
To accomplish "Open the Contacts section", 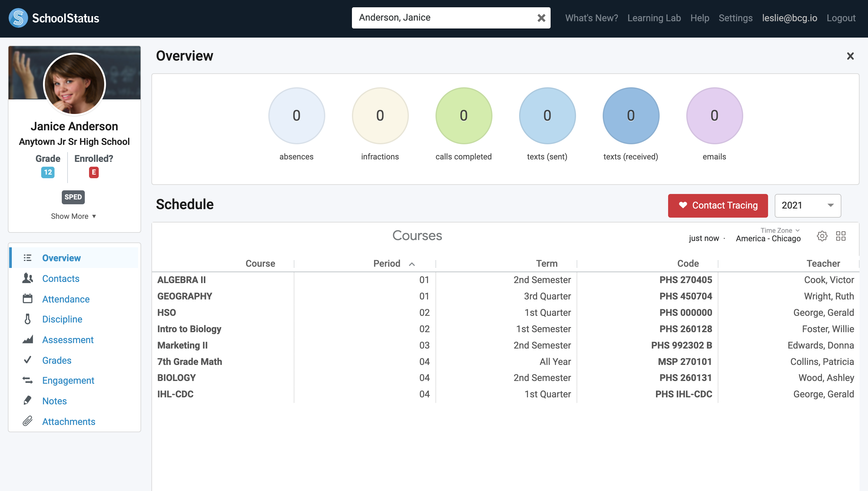I will pyautogui.click(x=61, y=279).
